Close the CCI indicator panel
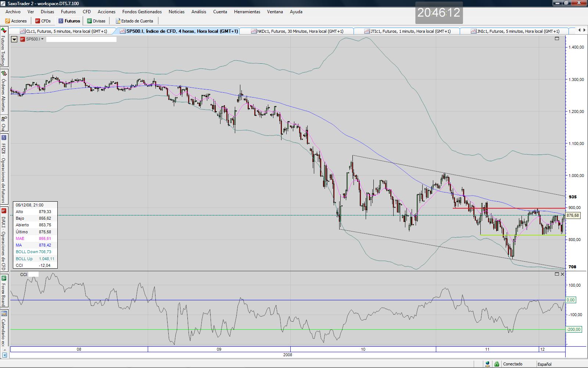This screenshot has height=368, width=588. (x=562, y=274)
